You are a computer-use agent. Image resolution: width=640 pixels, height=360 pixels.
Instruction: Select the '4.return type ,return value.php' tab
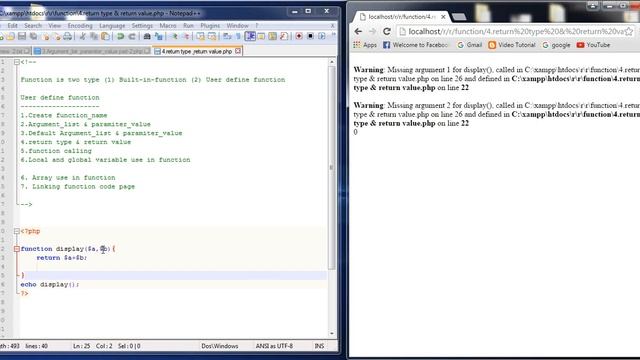pos(196,51)
